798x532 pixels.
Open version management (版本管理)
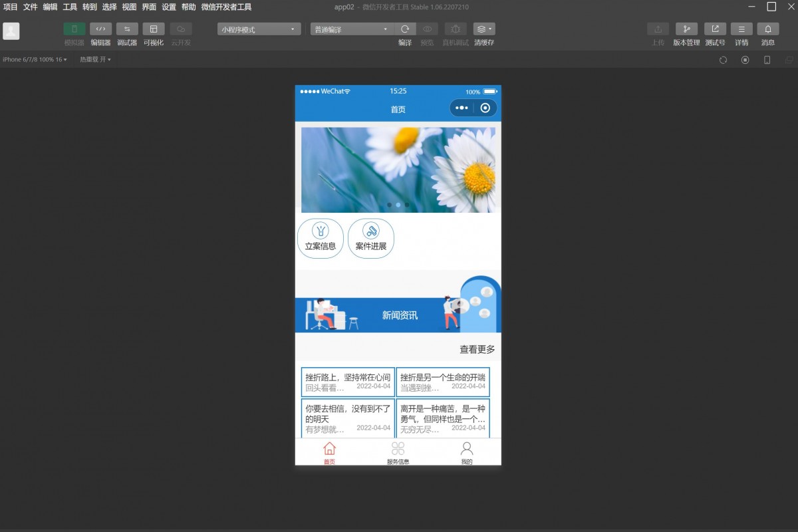(686, 29)
